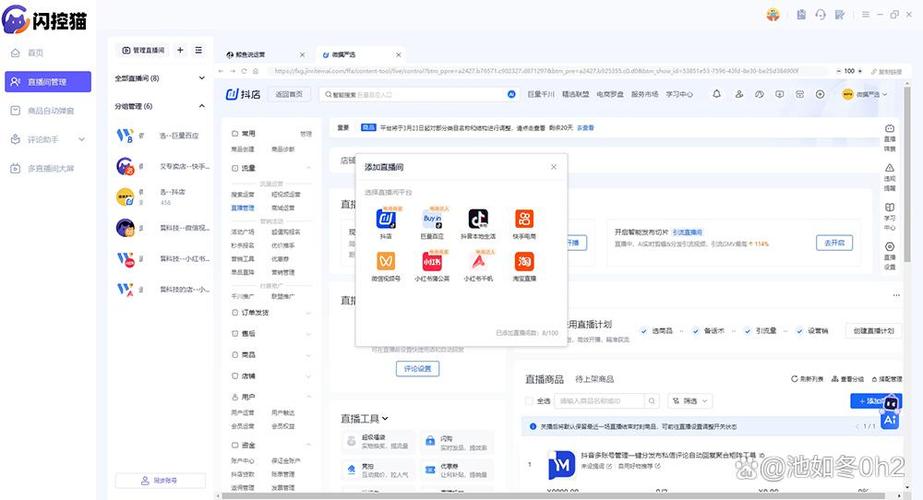This screenshot has height=500, width=923.
Task: Open 商品自动弹窗 in the sidebar
Action: 42,110
